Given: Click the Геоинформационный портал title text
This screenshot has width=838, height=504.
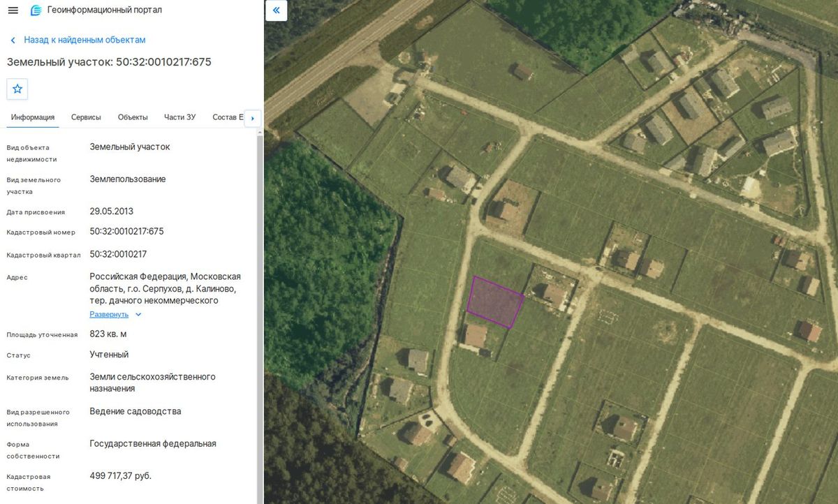Looking at the screenshot, I should pyautogui.click(x=105, y=10).
